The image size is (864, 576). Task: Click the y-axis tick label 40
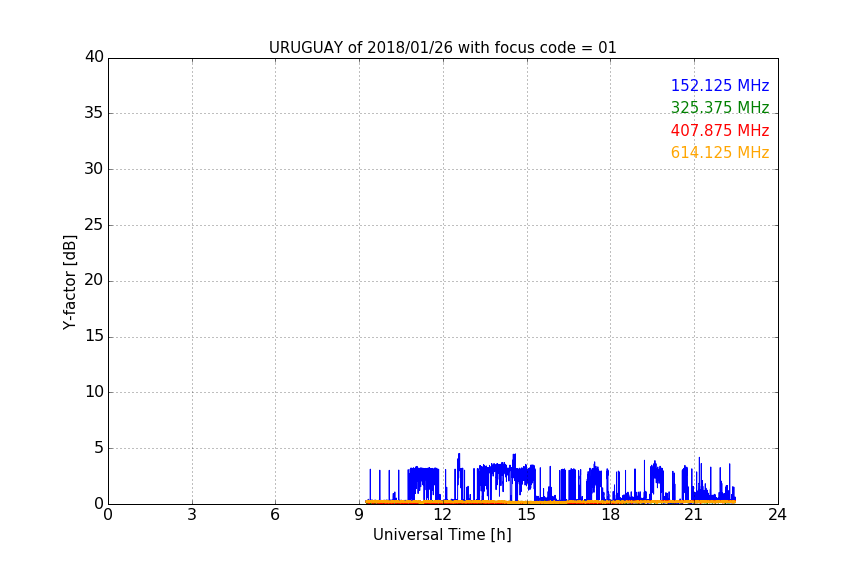[94, 57]
